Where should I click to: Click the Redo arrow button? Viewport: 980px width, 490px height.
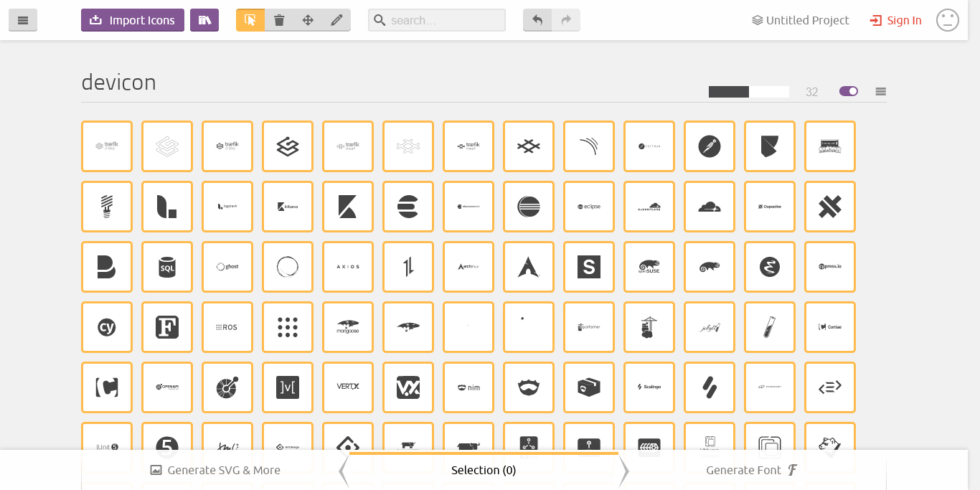(x=566, y=20)
